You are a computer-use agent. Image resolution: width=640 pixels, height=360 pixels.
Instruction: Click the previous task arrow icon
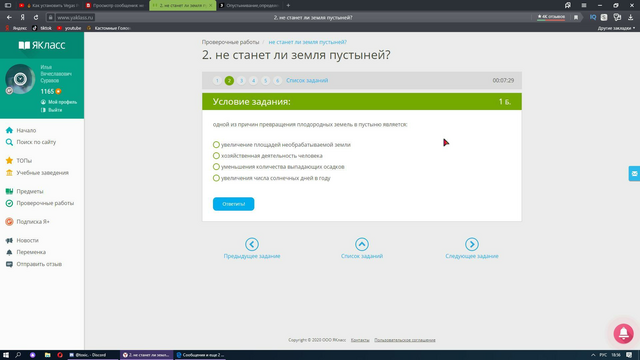click(252, 244)
